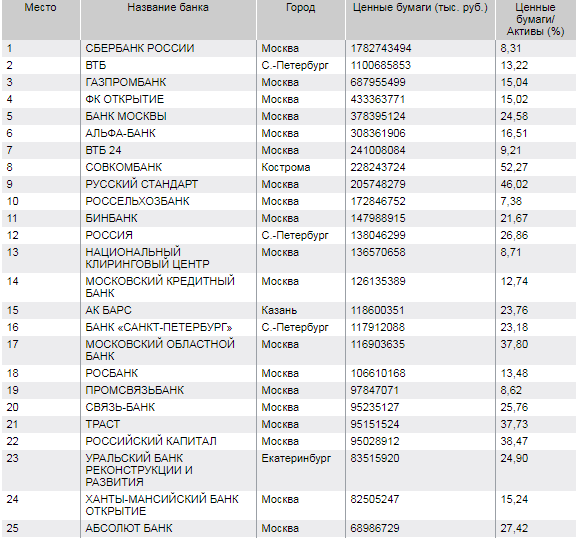Screen dimensions: 578x538
Task: Select the Кострома city cell
Action: pyautogui.click(x=286, y=167)
